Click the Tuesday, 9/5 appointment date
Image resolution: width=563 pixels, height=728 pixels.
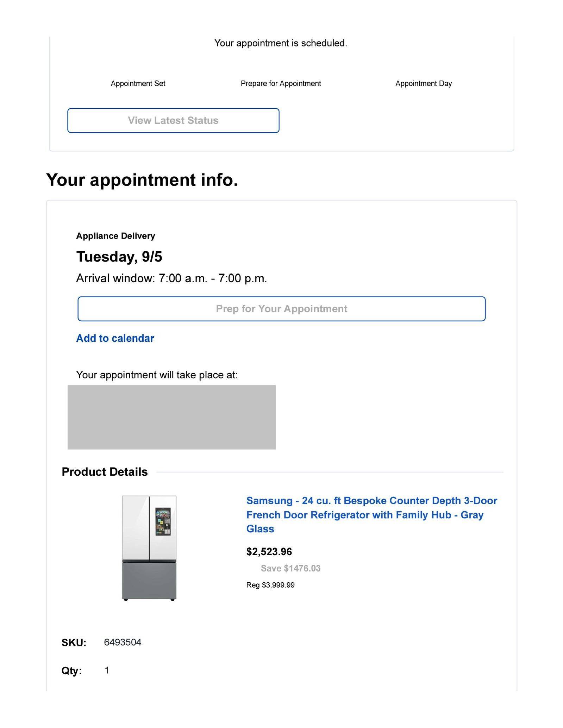pos(119,257)
